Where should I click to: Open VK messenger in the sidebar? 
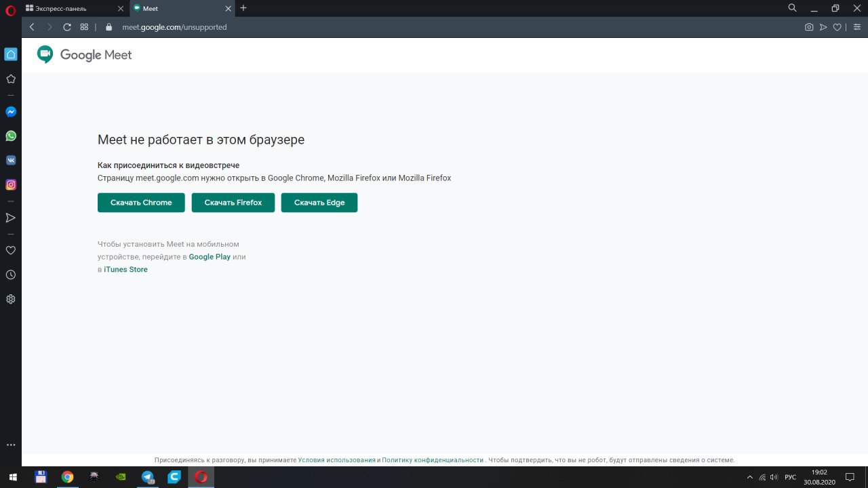click(x=11, y=161)
